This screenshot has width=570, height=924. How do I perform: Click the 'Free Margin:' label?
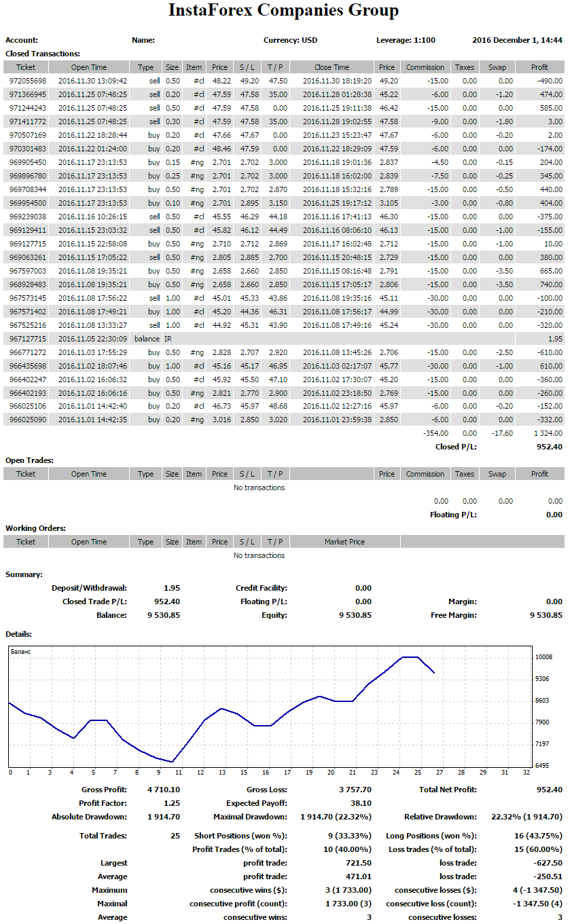(x=453, y=615)
